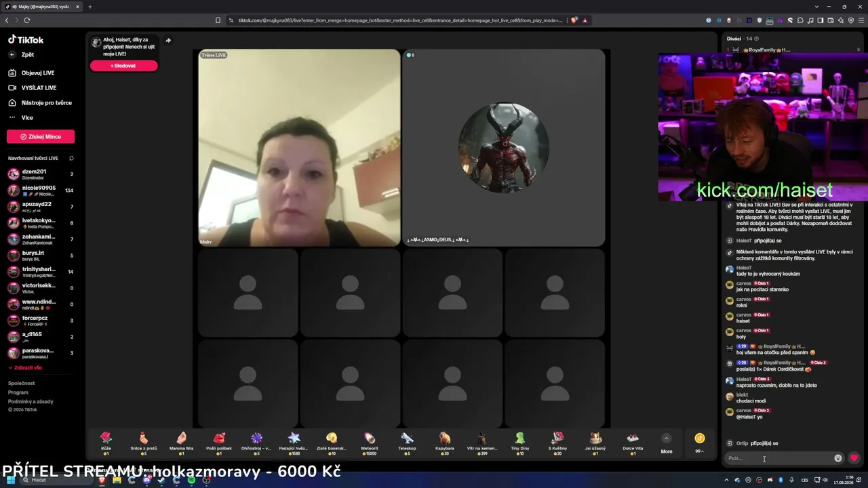Send the Kapybara gift
Image resolution: width=868 pixels, height=488 pixels.
[x=445, y=442]
